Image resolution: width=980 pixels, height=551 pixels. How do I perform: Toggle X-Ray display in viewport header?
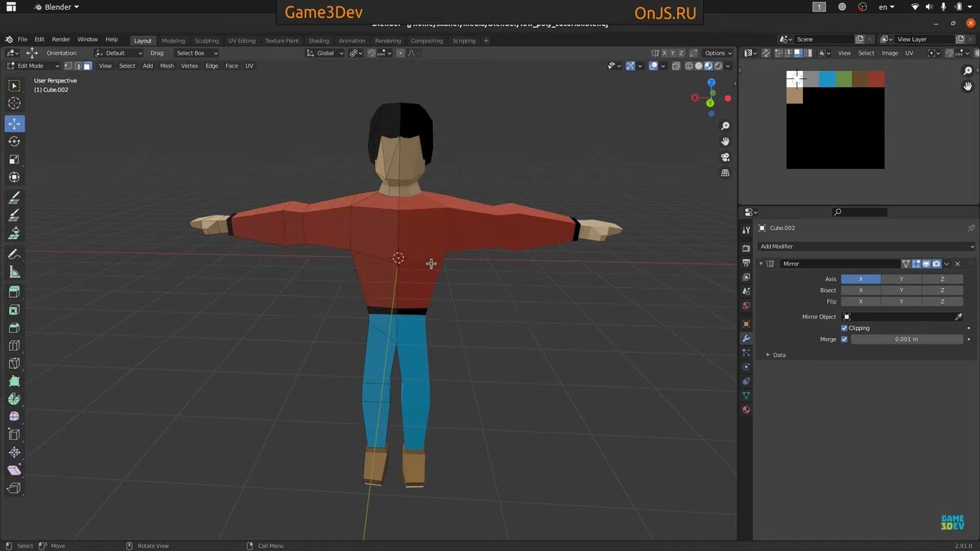(x=675, y=66)
